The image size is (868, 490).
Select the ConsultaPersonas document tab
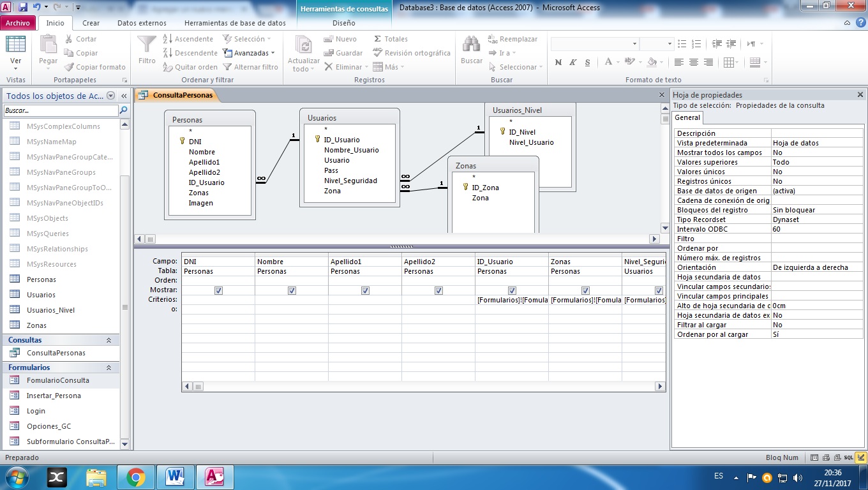[177, 95]
